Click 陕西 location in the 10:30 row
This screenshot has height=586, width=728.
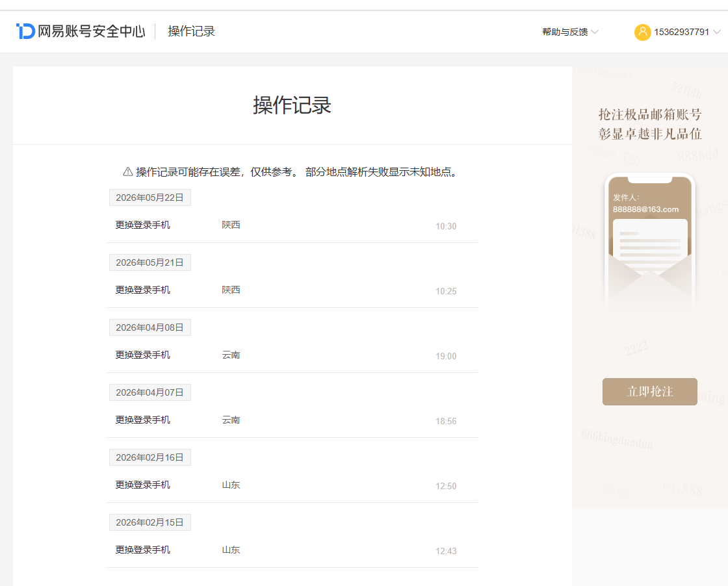(231, 225)
